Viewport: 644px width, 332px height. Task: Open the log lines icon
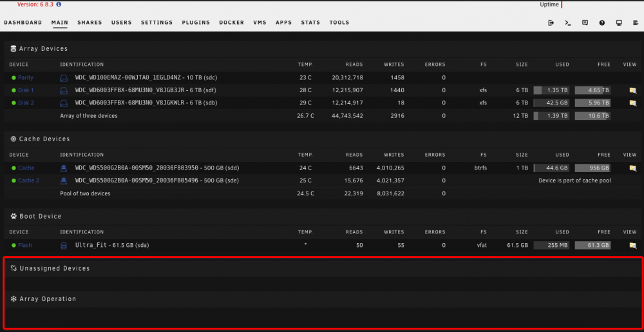click(636, 23)
